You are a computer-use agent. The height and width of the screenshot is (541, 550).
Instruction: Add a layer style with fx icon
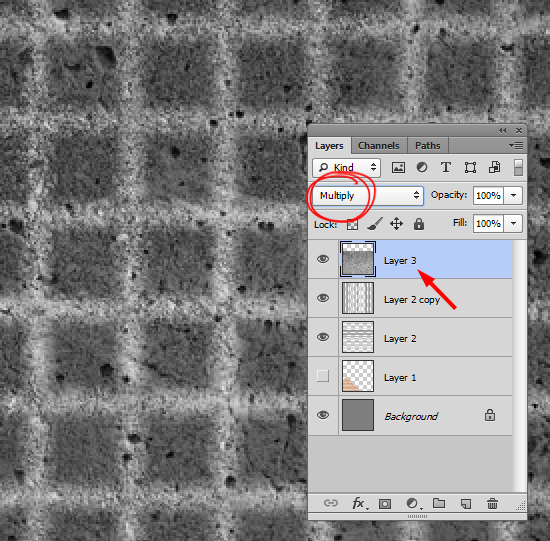[359, 503]
